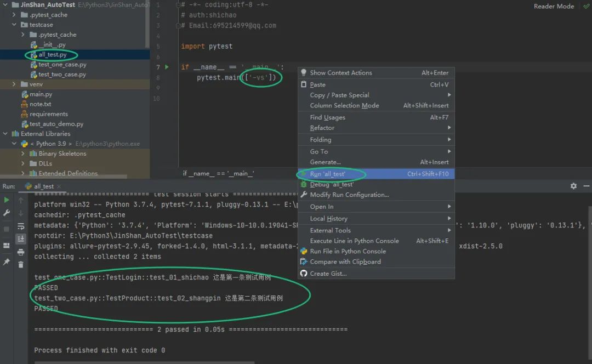Click the down arrow in console toolbar

tap(21, 213)
